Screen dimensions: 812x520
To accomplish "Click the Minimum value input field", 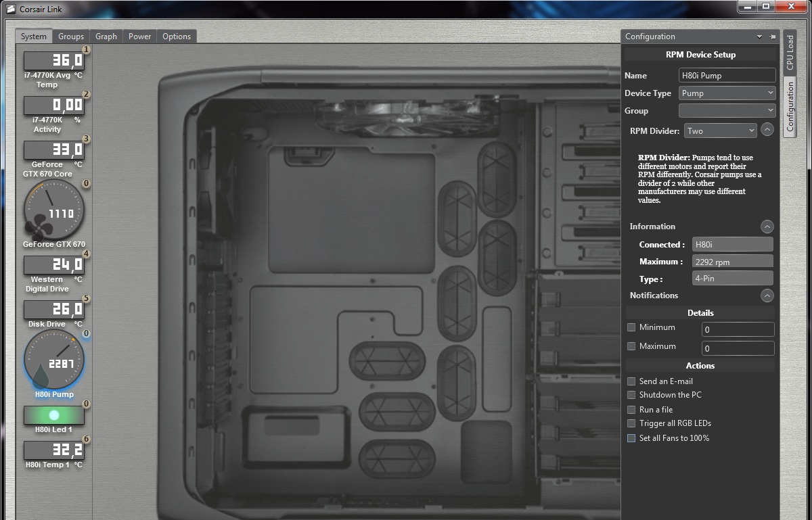I will click(x=738, y=329).
